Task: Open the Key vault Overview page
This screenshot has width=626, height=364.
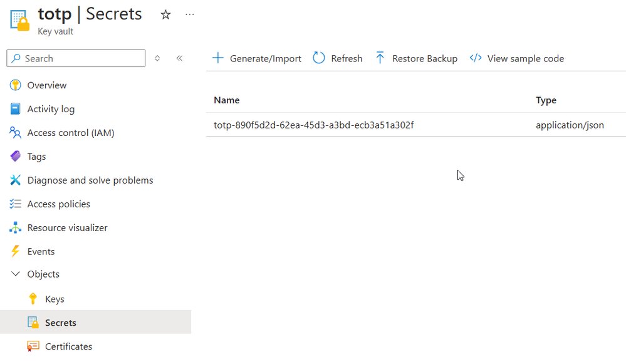Action: tap(47, 85)
